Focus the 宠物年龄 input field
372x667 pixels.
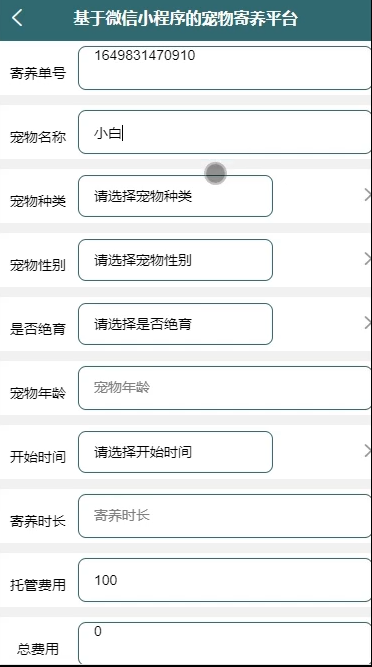(225, 388)
